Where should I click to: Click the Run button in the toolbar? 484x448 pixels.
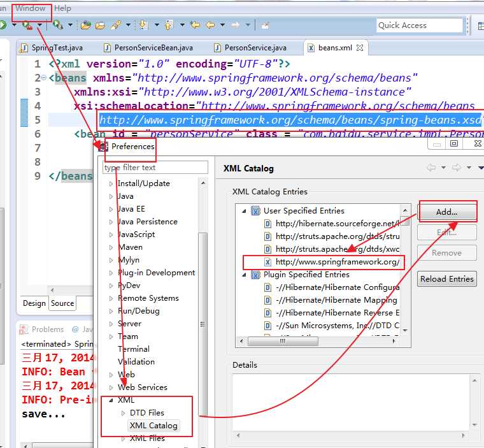pyautogui.click(x=3, y=25)
